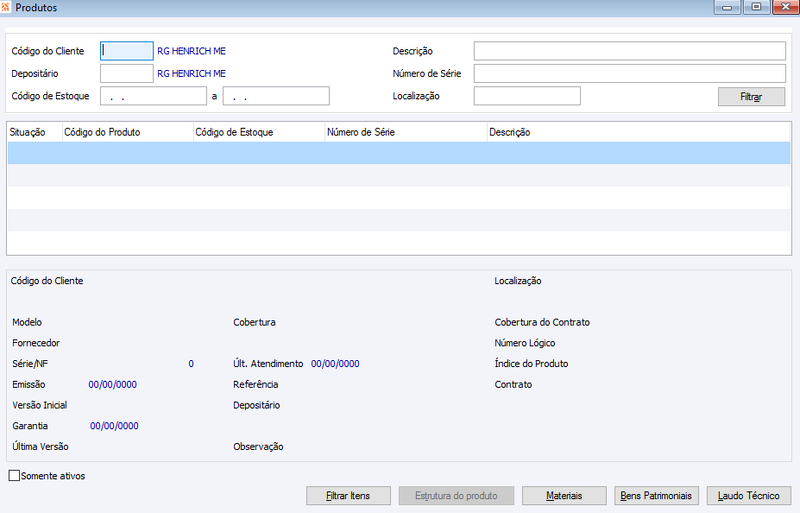Enable the Somente ativos checkbox
The width and height of the screenshot is (800, 513).
[x=14, y=476]
